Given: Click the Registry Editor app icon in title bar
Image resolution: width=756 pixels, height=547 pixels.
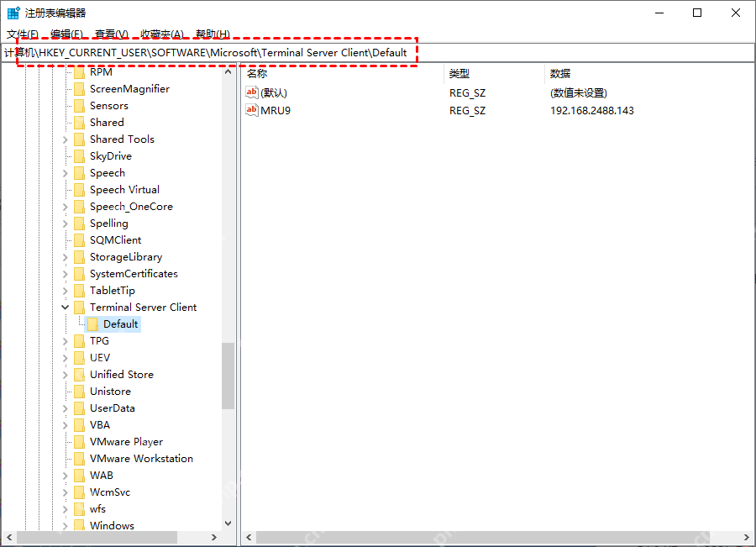Looking at the screenshot, I should coord(13,13).
